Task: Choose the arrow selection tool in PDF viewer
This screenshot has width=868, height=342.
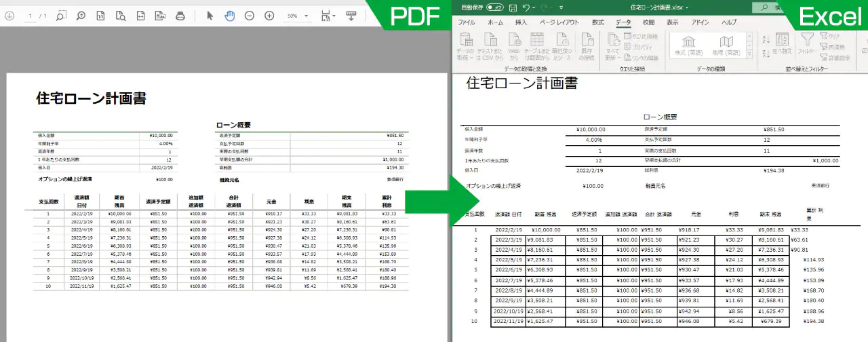Action: click(x=210, y=16)
